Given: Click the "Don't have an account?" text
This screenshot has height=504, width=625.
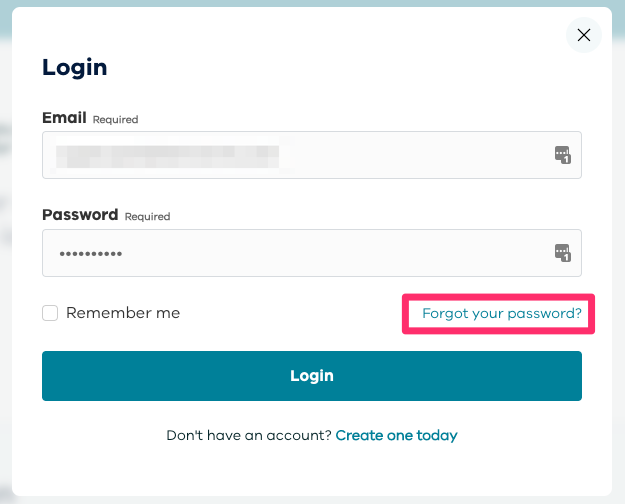Looking at the screenshot, I should (x=249, y=435).
